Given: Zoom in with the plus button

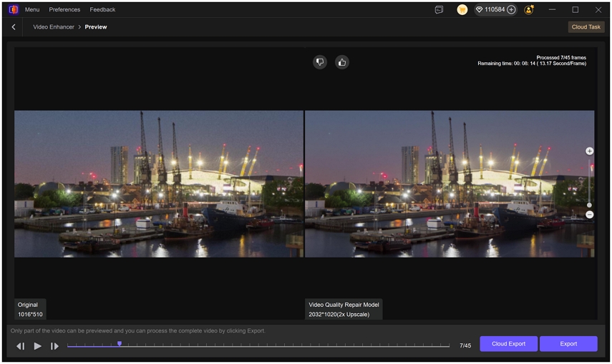Looking at the screenshot, I should click(x=590, y=152).
